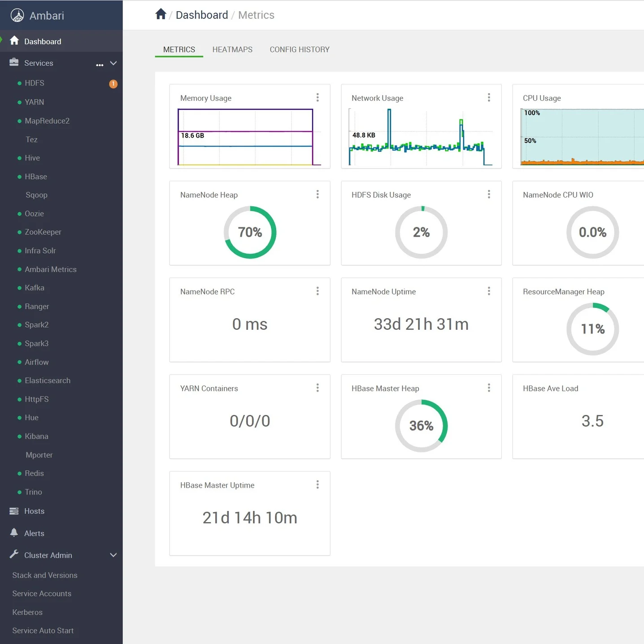This screenshot has height=644, width=644.
Task: Click the Memory Usage graph
Action: pos(250,137)
